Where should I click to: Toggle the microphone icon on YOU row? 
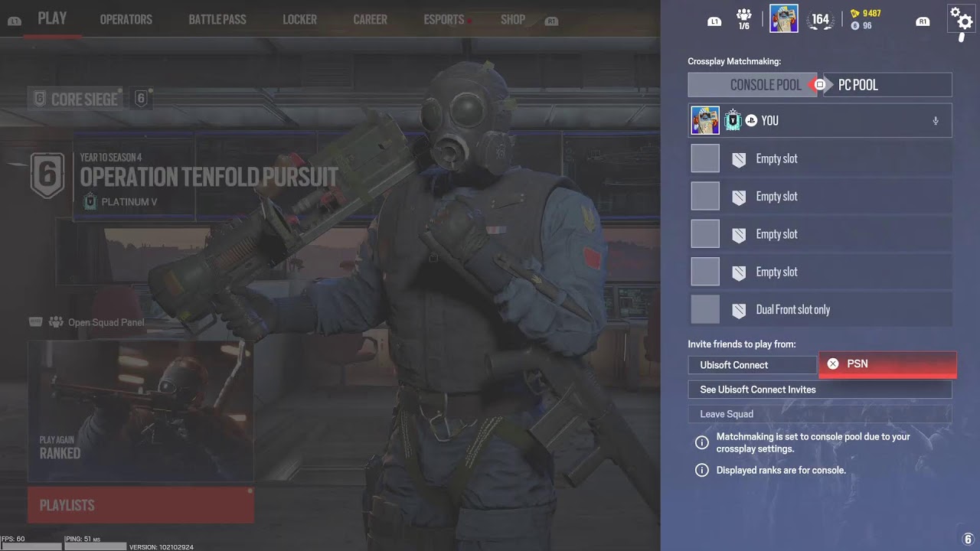[x=935, y=121]
